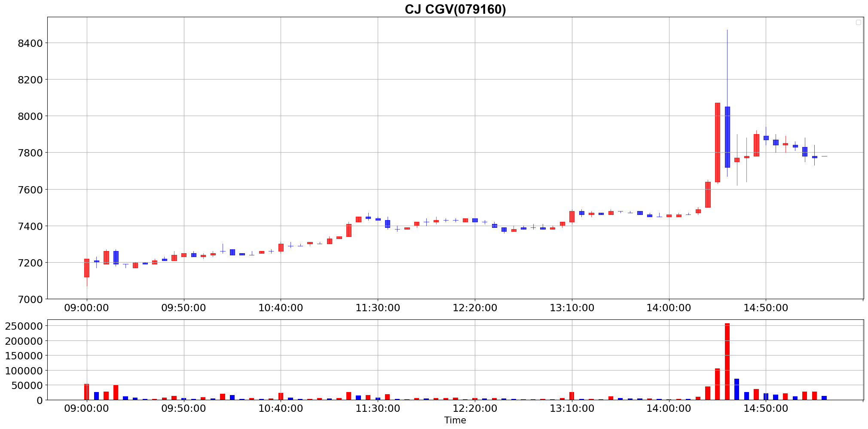Click the 50000 volume axis tick label
This screenshot has height=429, width=868.
coord(27,385)
